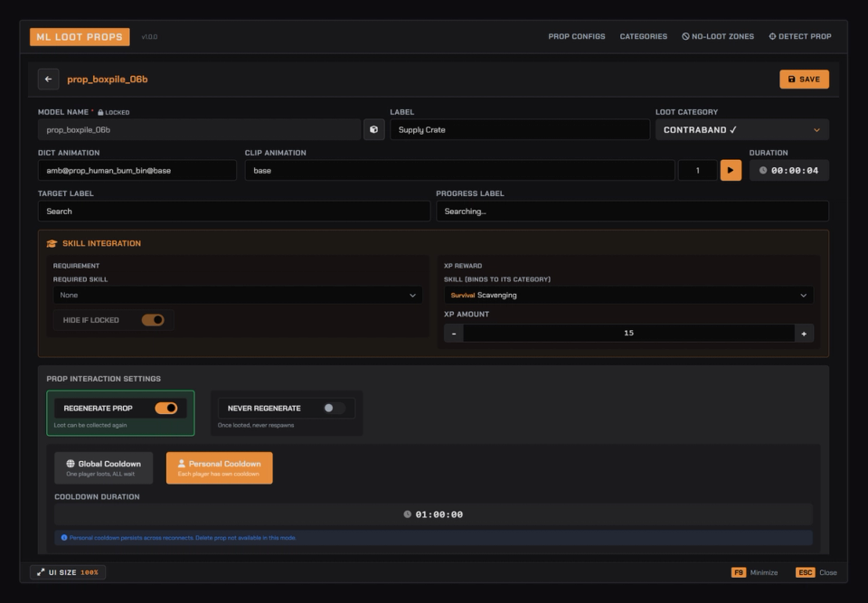This screenshot has height=603, width=868.
Task: Click the cube icon beside Model Name
Action: (373, 129)
